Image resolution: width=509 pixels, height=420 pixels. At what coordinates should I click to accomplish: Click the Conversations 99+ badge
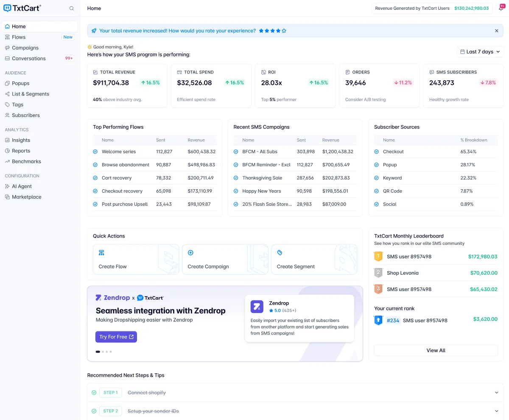tap(69, 59)
